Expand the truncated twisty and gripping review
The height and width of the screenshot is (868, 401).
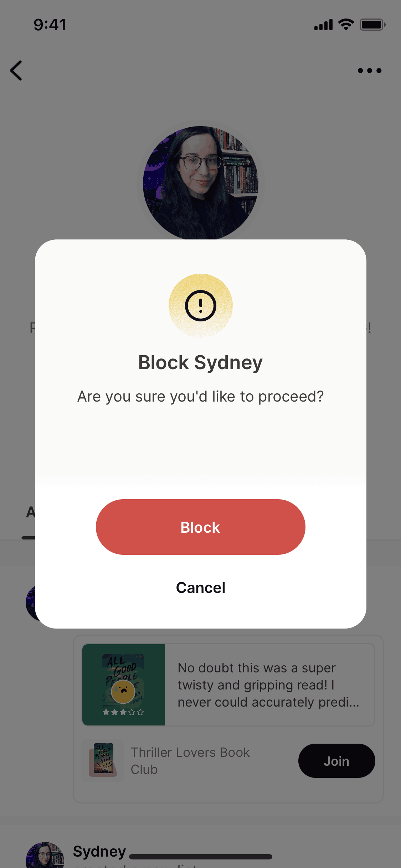(x=269, y=685)
